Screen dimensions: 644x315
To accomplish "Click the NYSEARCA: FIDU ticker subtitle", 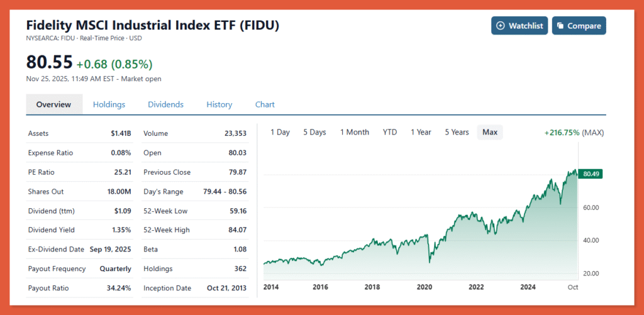I will (84, 38).
